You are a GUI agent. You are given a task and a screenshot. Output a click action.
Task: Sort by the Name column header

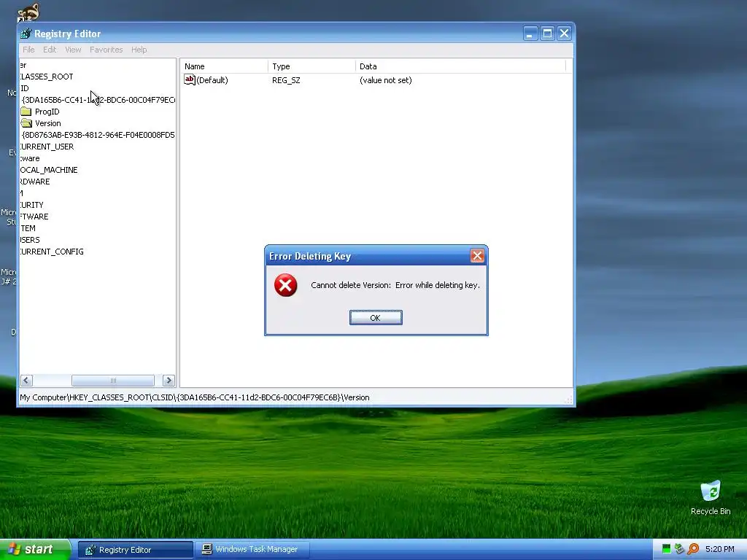click(x=225, y=66)
